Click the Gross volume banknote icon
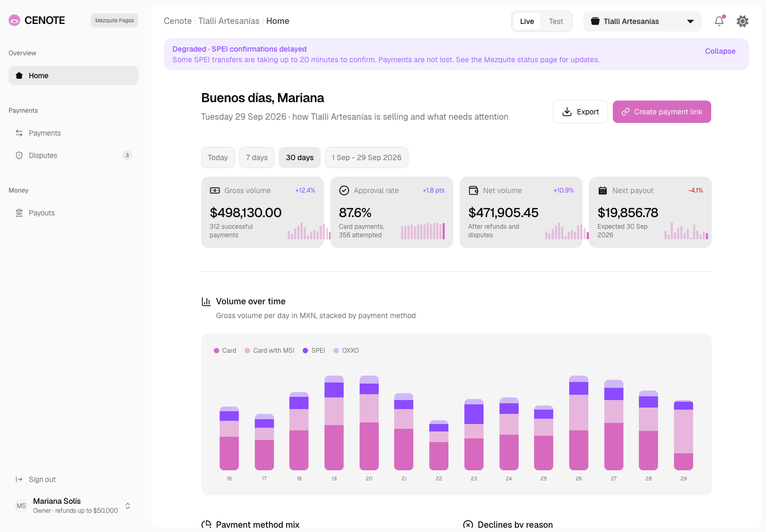Screen dimensions: 766x532 pos(215,190)
